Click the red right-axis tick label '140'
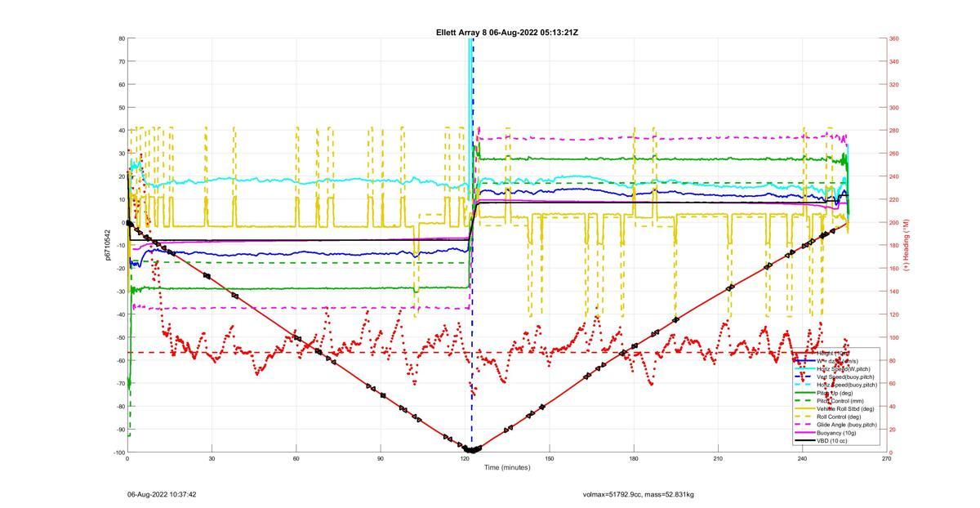The width and height of the screenshot is (980, 508). 894,292
